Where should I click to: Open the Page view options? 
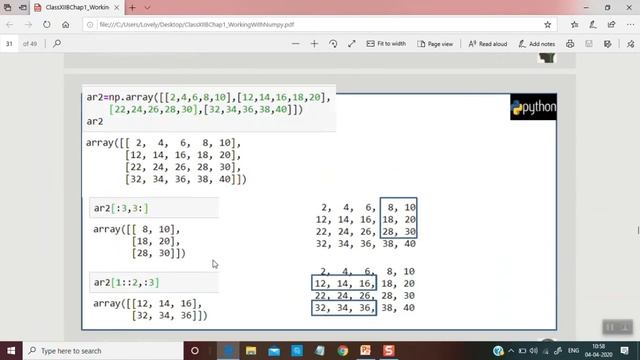click(435, 44)
